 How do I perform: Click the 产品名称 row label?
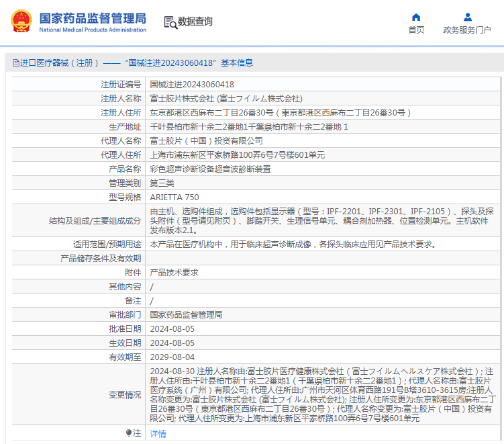125,169
